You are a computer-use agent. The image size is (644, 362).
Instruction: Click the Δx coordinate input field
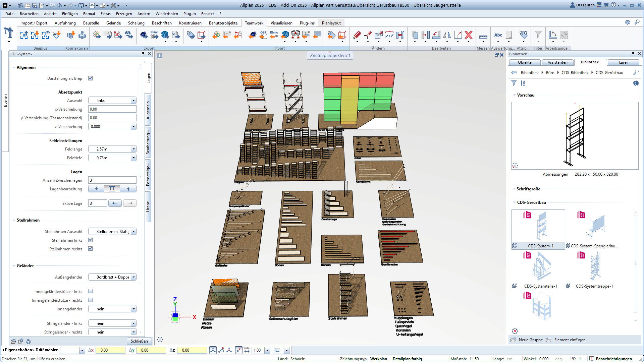tap(110, 350)
